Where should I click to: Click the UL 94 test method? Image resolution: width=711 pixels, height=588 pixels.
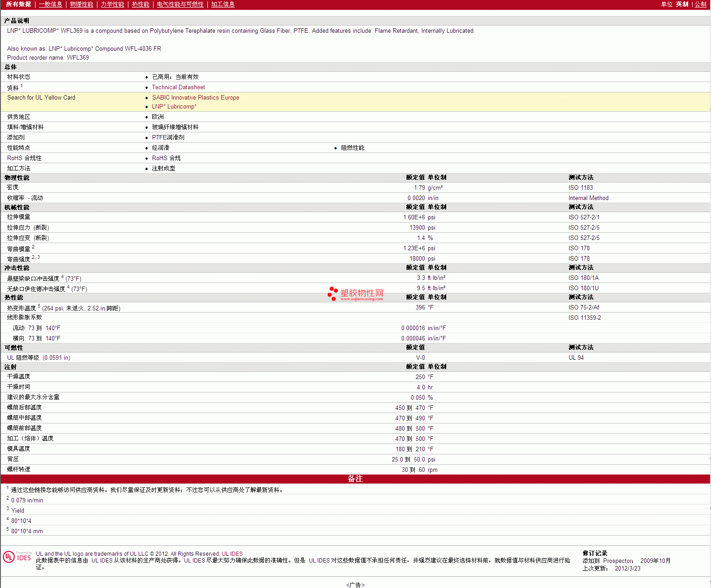click(x=576, y=358)
